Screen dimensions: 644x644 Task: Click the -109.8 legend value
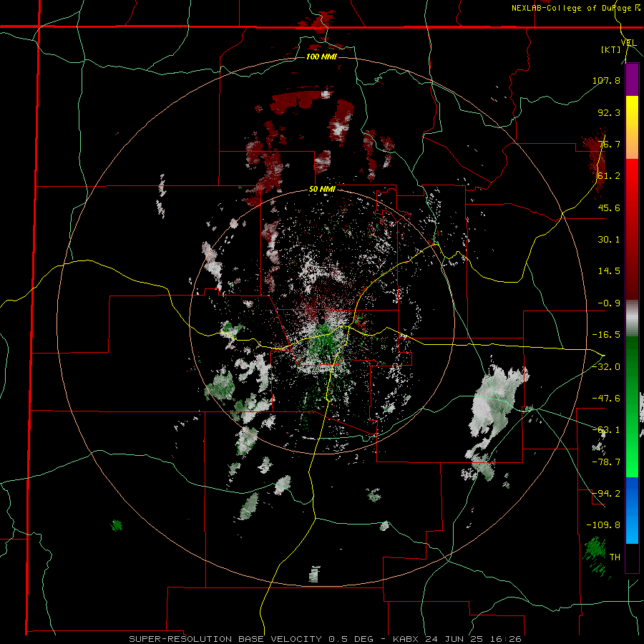[x=603, y=525]
